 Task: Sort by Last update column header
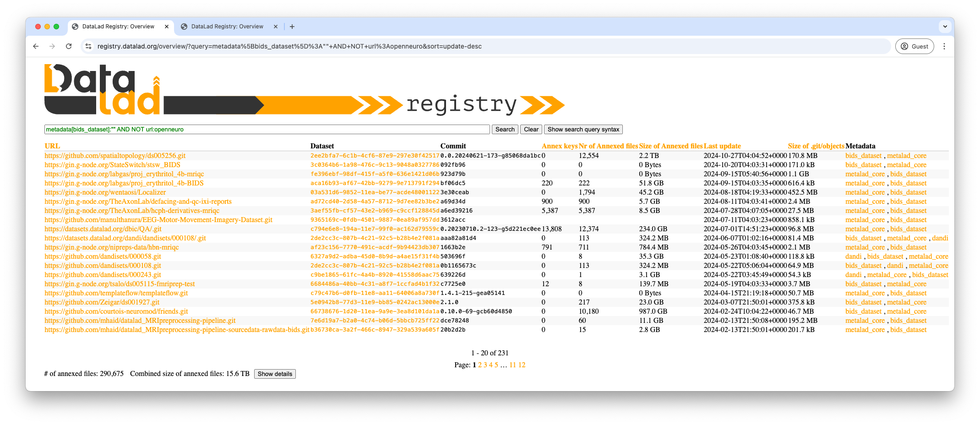coord(722,146)
